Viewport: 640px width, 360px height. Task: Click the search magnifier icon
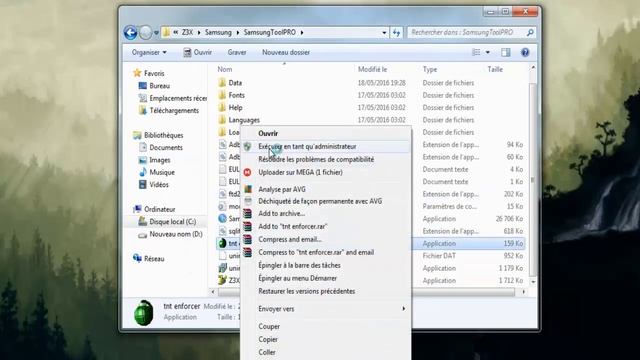[x=530, y=32]
